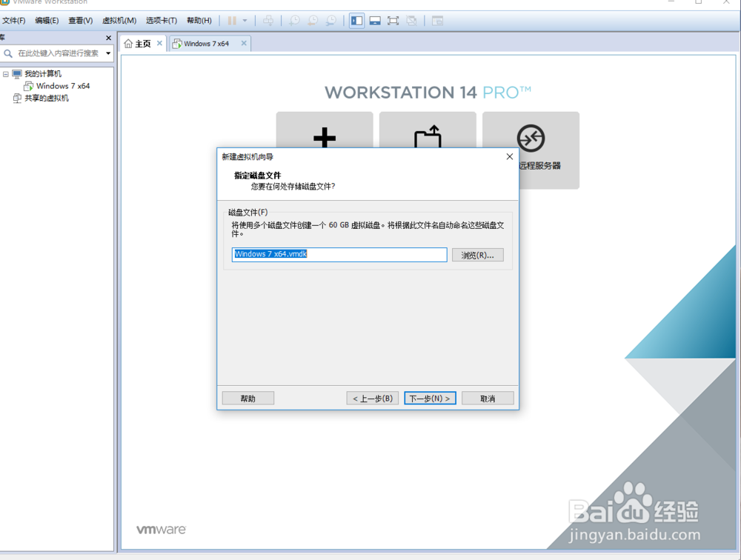Screen dimensions: 741x560
Task: Click the 取消 cancel button
Action: 488,399
